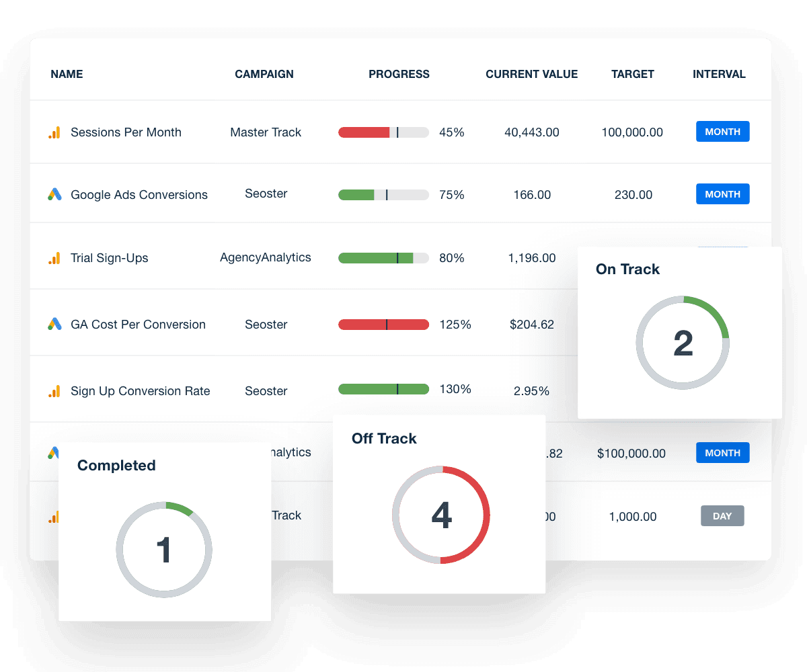This screenshot has width=807, height=672.
Task: Sort by the Progress column header
Action: pyautogui.click(x=399, y=75)
